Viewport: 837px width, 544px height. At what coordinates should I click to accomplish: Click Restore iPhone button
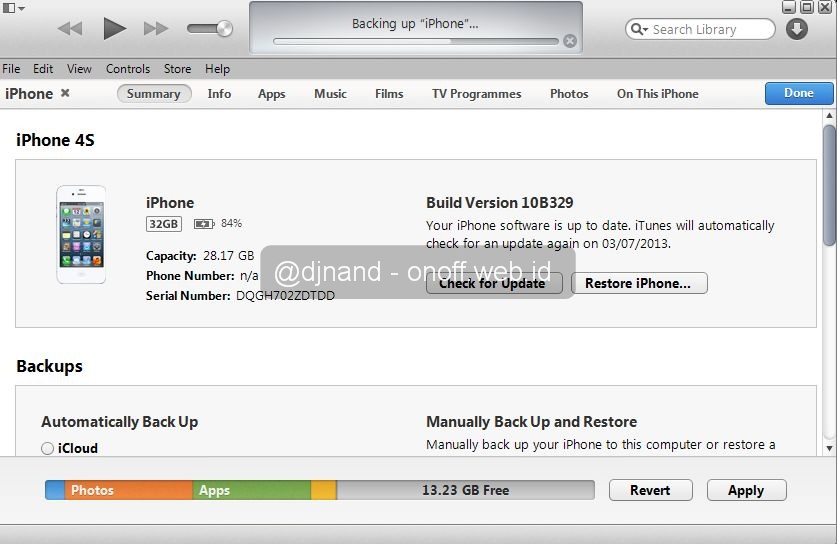[639, 283]
